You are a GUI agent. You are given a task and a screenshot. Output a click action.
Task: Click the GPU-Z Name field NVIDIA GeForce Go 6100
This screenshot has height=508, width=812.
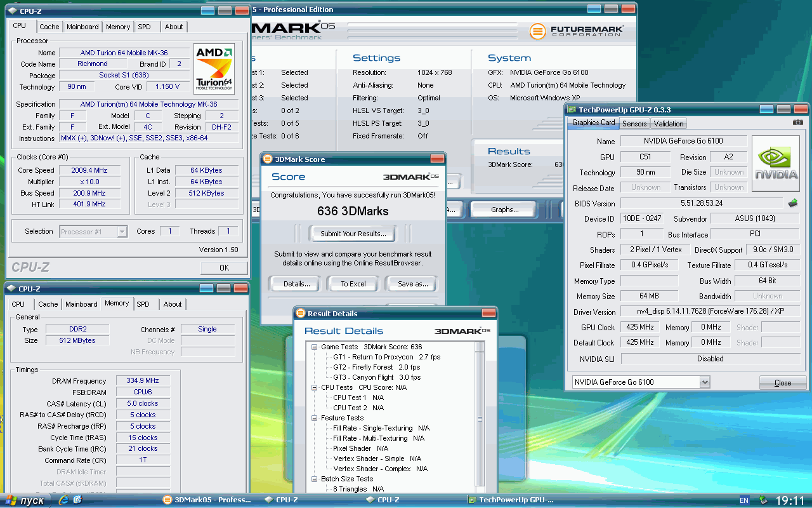pos(683,141)
